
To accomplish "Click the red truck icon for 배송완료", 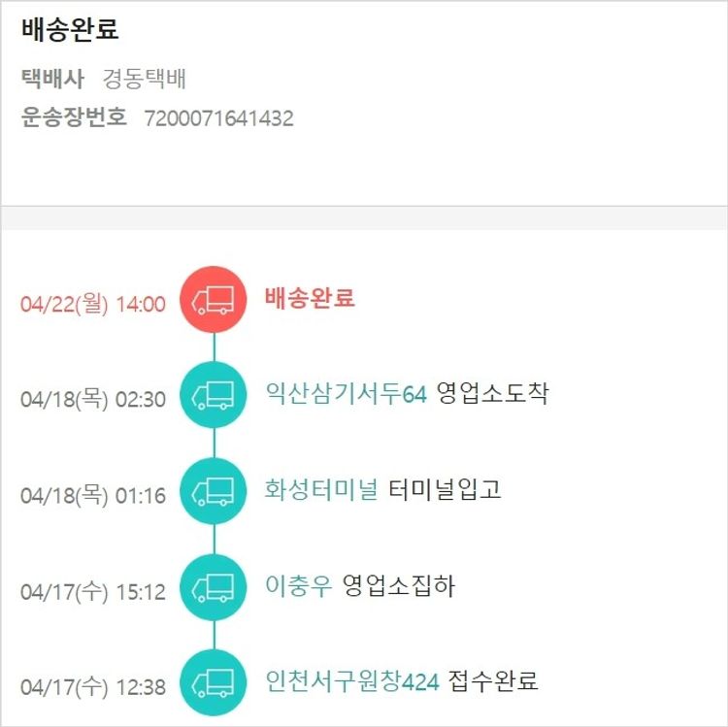I will (x=214, y=299).
